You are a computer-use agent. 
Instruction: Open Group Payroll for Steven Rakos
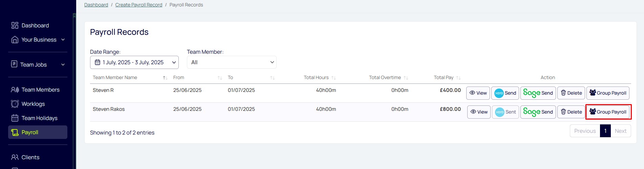click(608, 112)
